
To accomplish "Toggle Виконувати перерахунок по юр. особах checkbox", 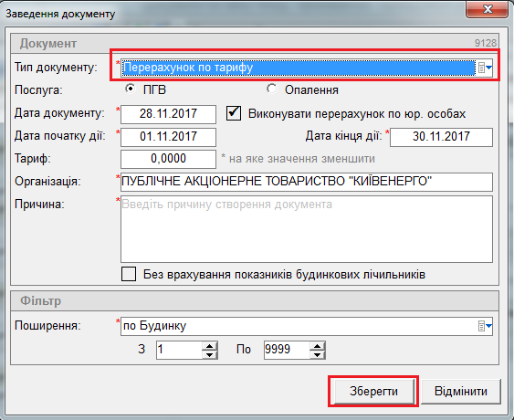I will pyautogui.click(x=234, y=113).
